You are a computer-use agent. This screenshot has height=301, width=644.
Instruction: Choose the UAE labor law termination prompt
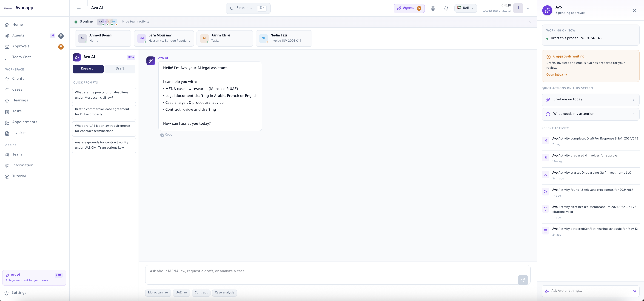(104, 129)
